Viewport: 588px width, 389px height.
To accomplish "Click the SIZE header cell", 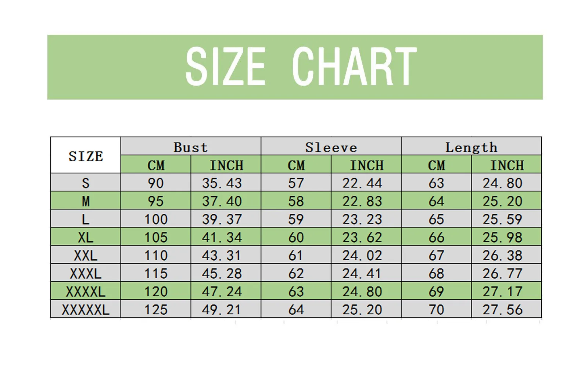I will (x=86, y=156).
